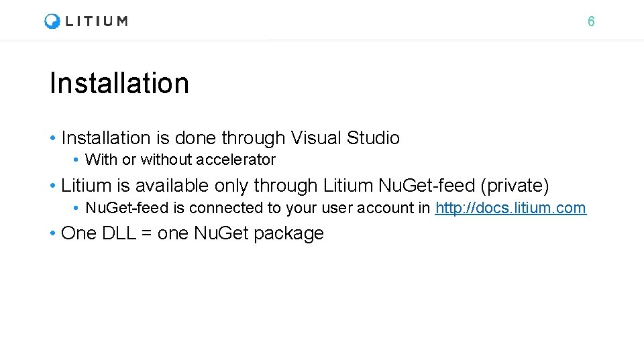This screenshot has height=362, width=644.
Task: Click the bullet dot before 'With or without'
Action: (78, 160)
